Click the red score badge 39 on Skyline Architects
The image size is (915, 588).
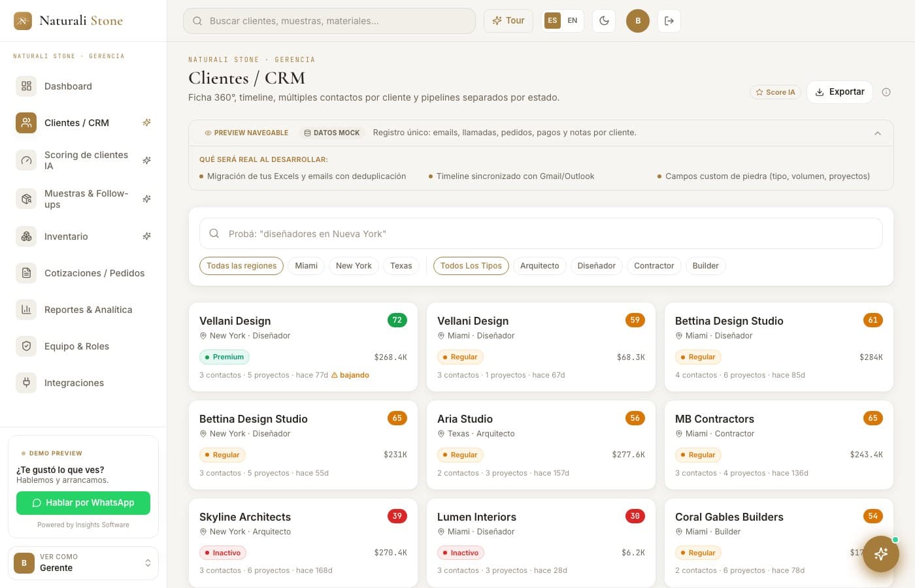[x=397, y=516]
